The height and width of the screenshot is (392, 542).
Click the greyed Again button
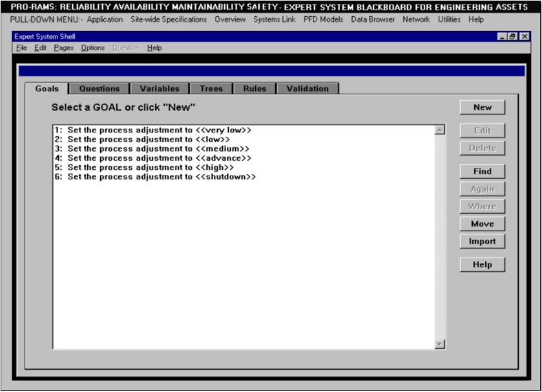[x=482, y=189]
